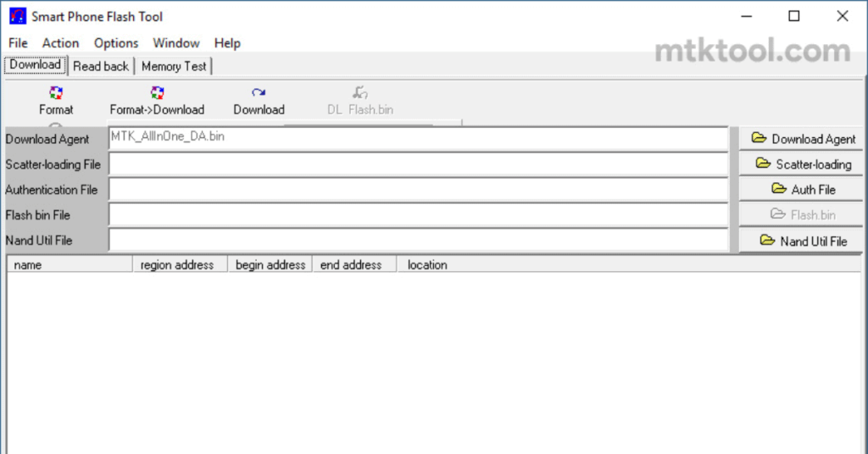Open the Window menu

point(176,43)
